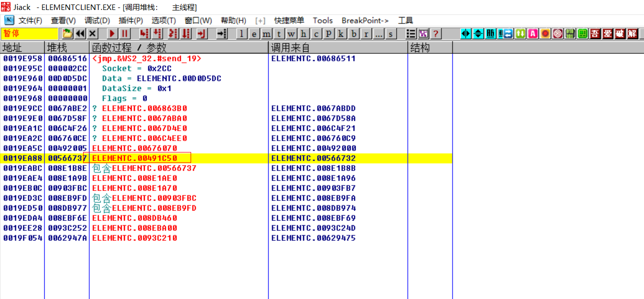This screenshot has height=299, width=644.
Task: Open the 文件(F) menu
Action: tap(30, 20)
